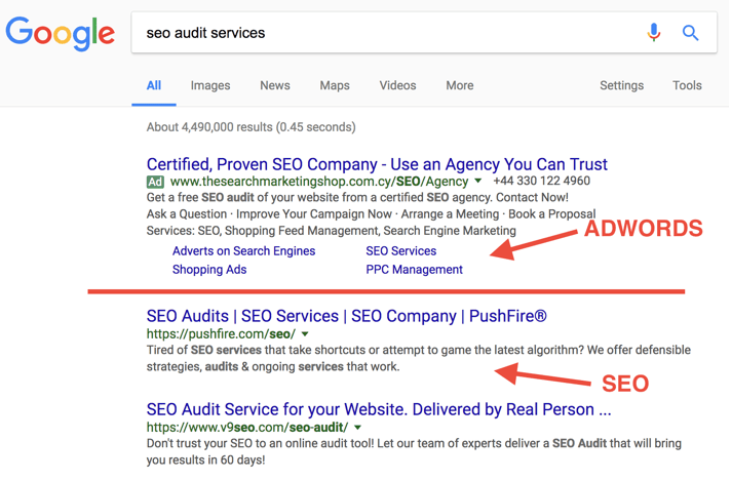Screen dimensions: 729x478
Task: Select the Videos tab
Action: pos(397,86)
